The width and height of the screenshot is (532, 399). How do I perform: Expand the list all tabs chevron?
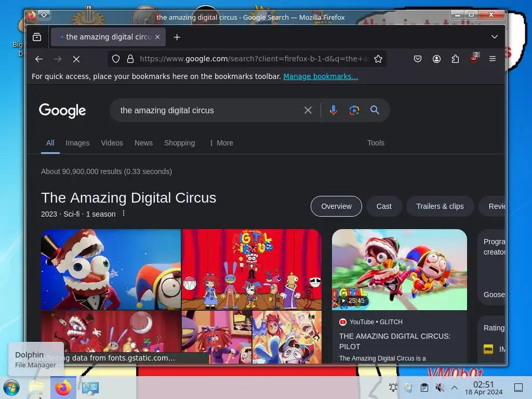(495, 37)
